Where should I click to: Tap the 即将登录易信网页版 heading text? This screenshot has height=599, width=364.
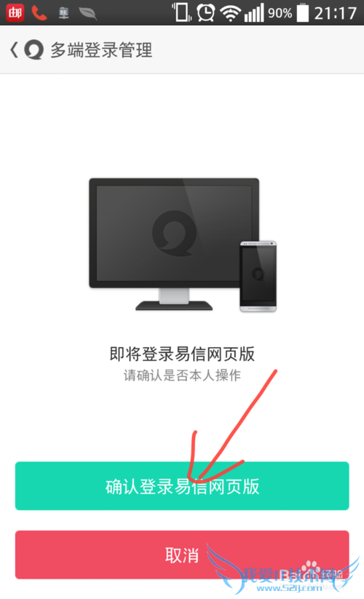pos(182,354)
